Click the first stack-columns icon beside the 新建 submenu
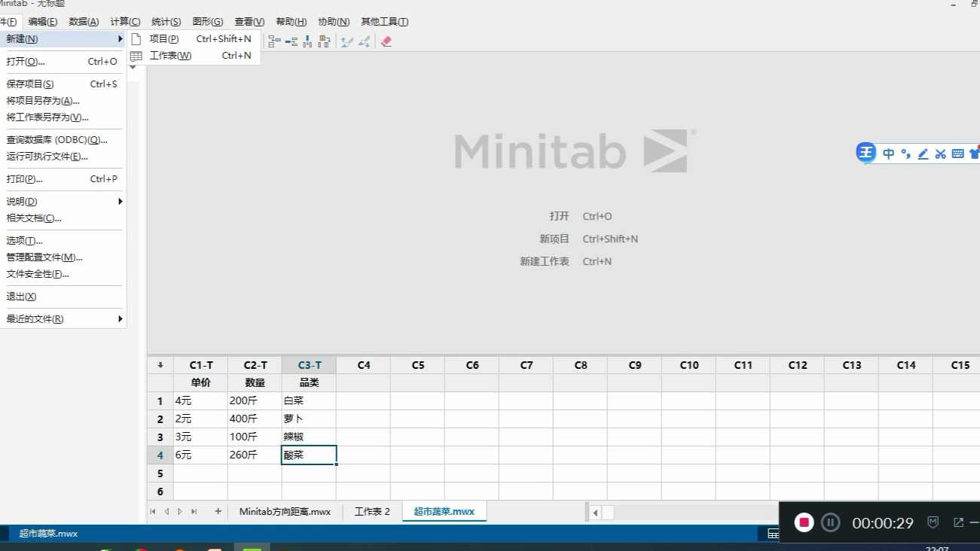 tap(274, 41)
